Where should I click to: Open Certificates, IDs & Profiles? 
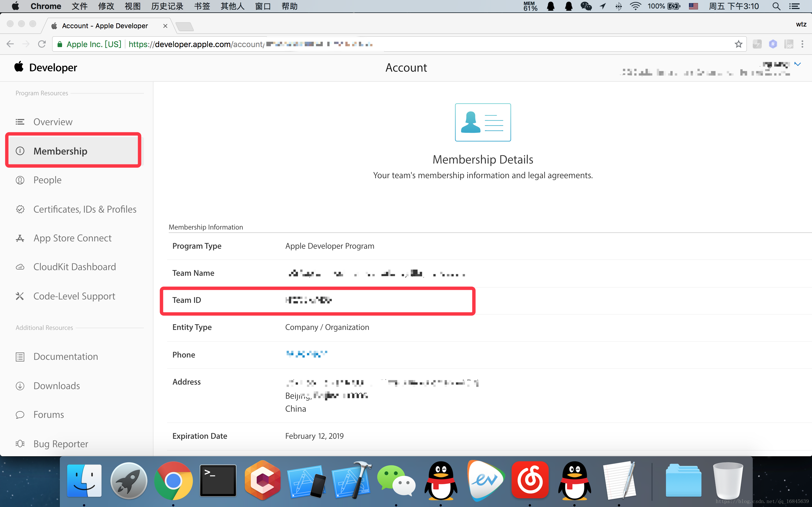click(85, 209)
